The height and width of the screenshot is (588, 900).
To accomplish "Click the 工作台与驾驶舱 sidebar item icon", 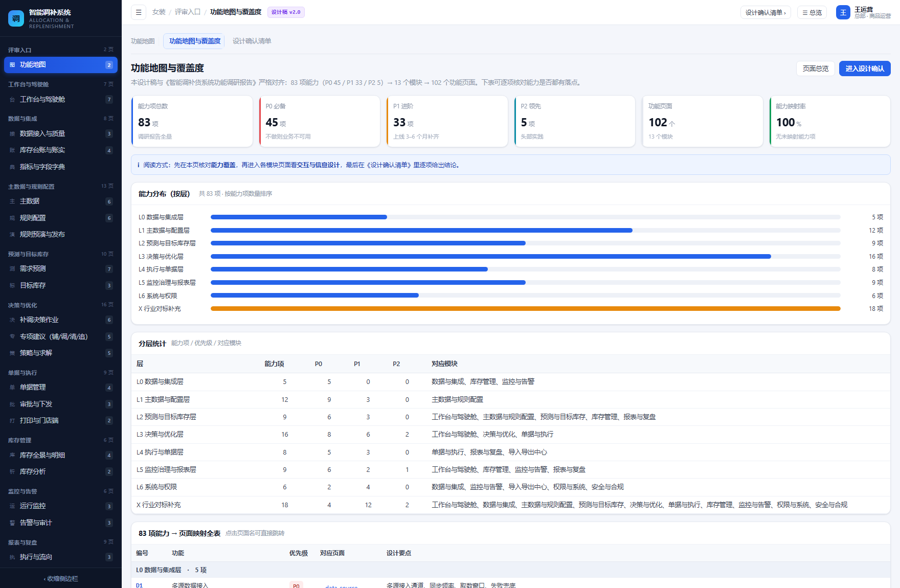I will pyautogui.click(x=12, y=100).
